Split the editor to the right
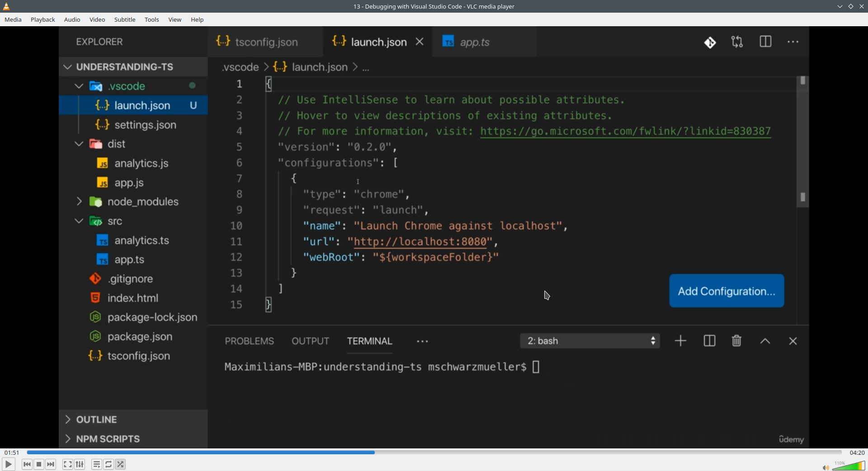The width and height of the screenshot is (868, 471). pos(766,42)
